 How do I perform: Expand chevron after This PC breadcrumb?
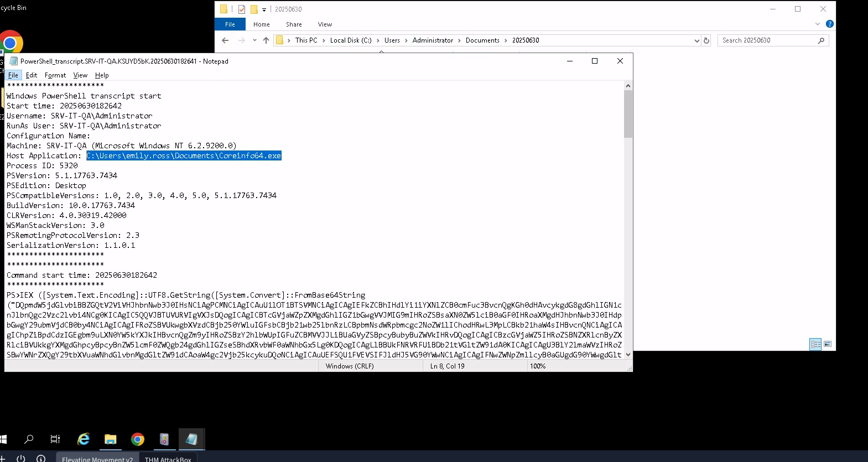tap(324, 40)
